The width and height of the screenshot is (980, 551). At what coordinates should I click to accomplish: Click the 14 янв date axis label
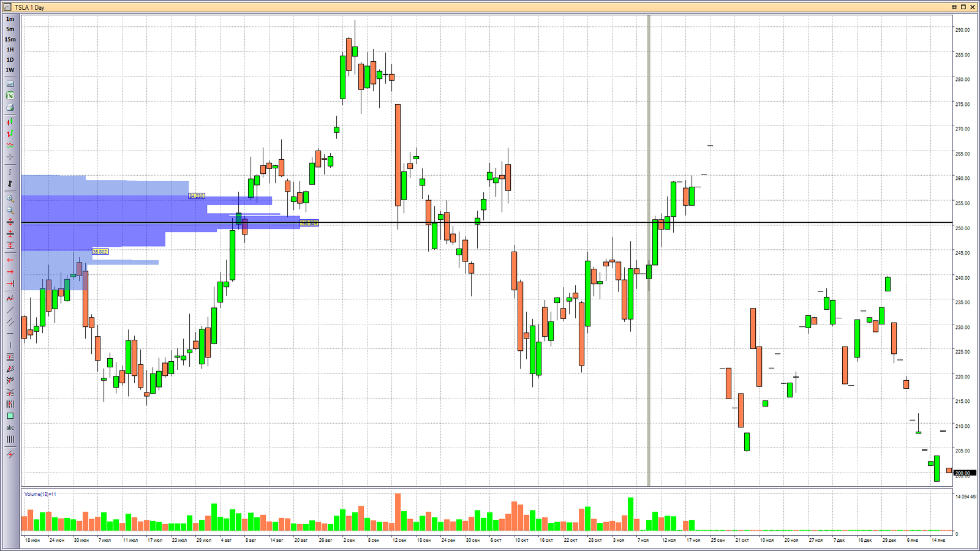pyautogui.click(x=938, y=541)
